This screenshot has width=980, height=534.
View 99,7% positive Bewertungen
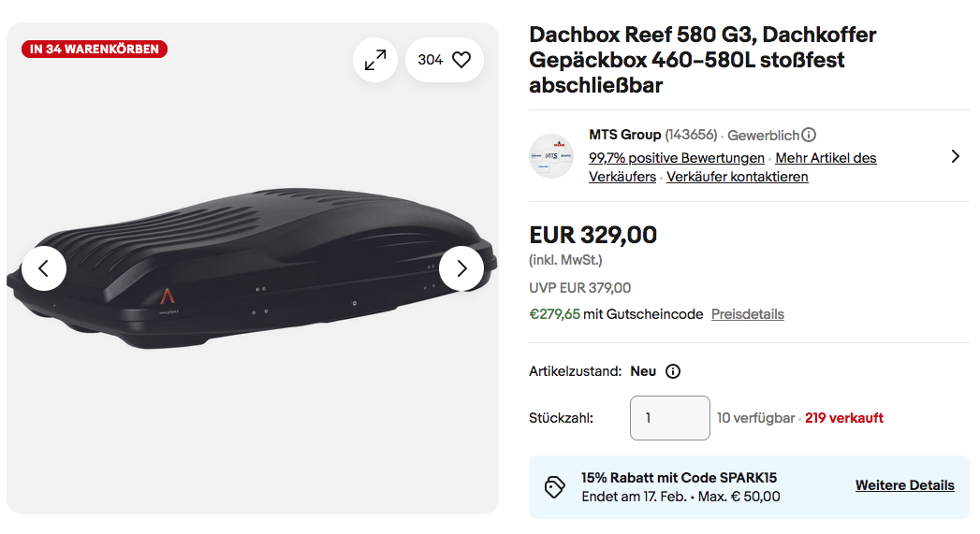pyautogui.click(x=677, y=158)
